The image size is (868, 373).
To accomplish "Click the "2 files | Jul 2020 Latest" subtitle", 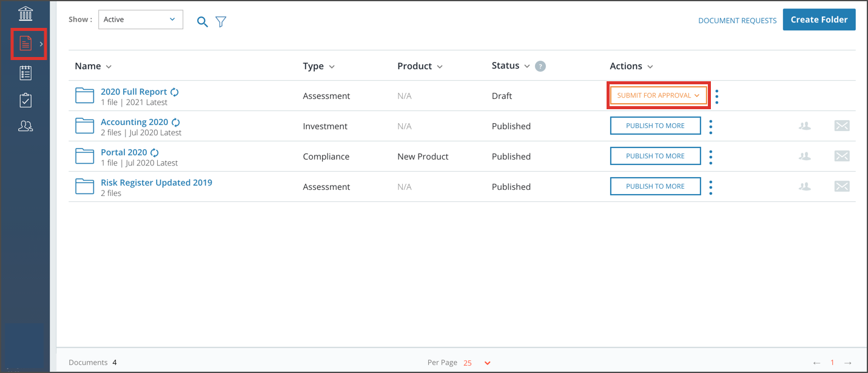I will click(141, 133).
